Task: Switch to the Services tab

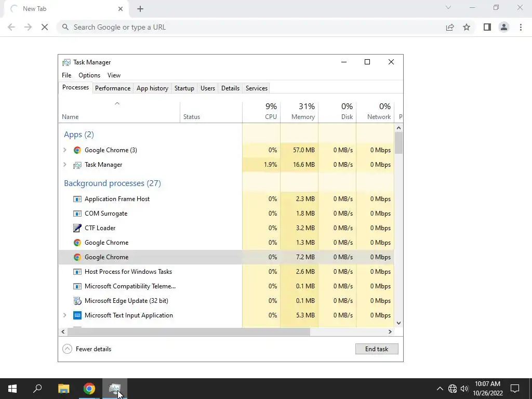Action: (257, 88)
